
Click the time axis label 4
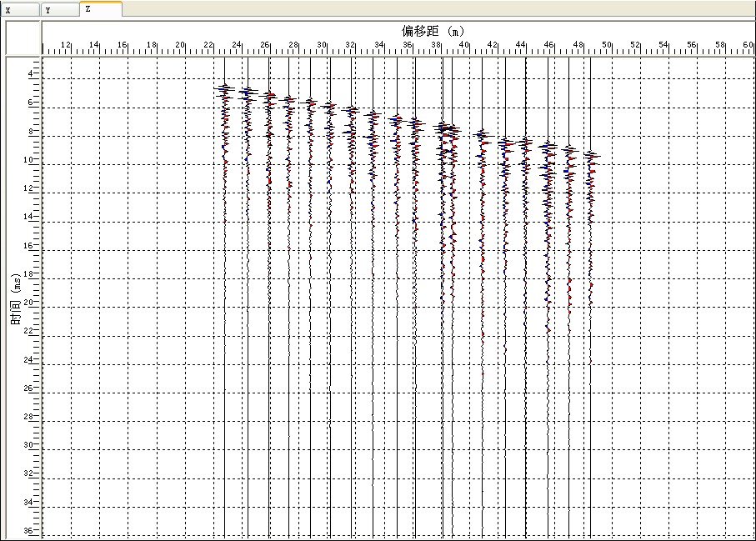(31, 73)
